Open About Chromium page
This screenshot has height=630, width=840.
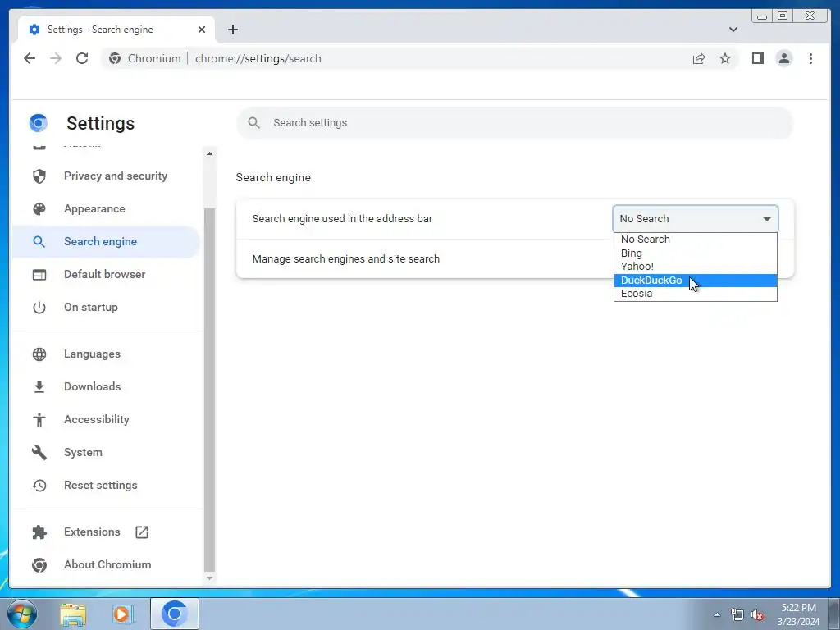pyautogui.click(x=106, y=564)
